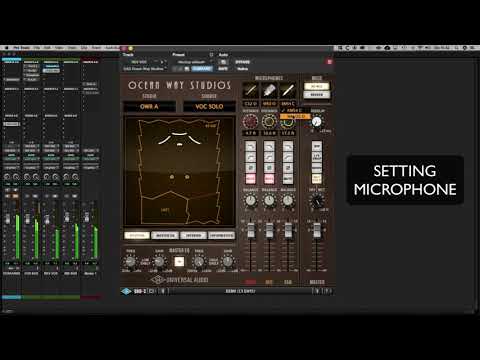The width and height of the screenshot is (480, 360).
Task: Toggle Mid mic high-cut filter button
Action: (x=269, y=146)
